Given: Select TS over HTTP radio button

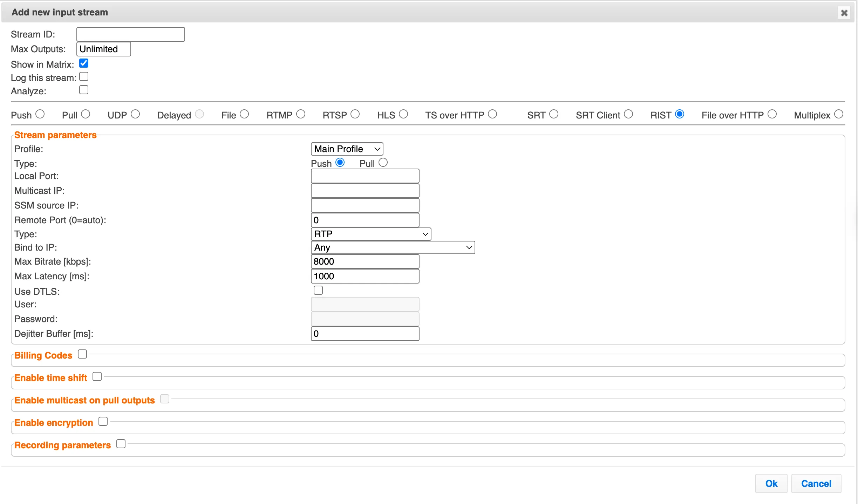Looking at the screenshot, I should click(x=492, y=114).
